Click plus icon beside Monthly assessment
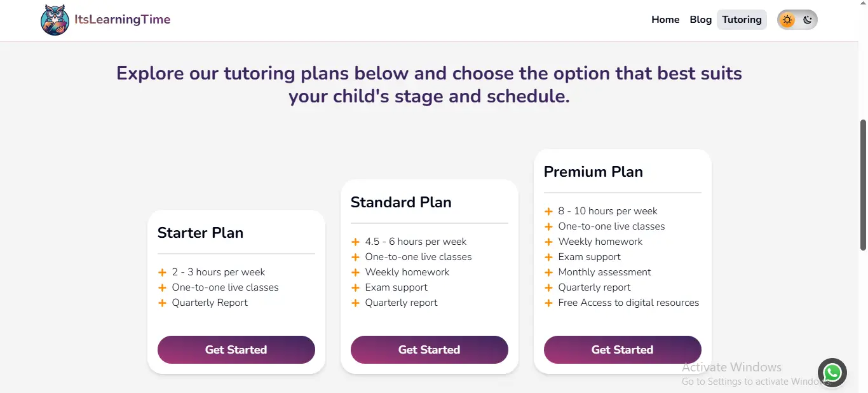Viewport: 868px width, 393px height. 548,272
